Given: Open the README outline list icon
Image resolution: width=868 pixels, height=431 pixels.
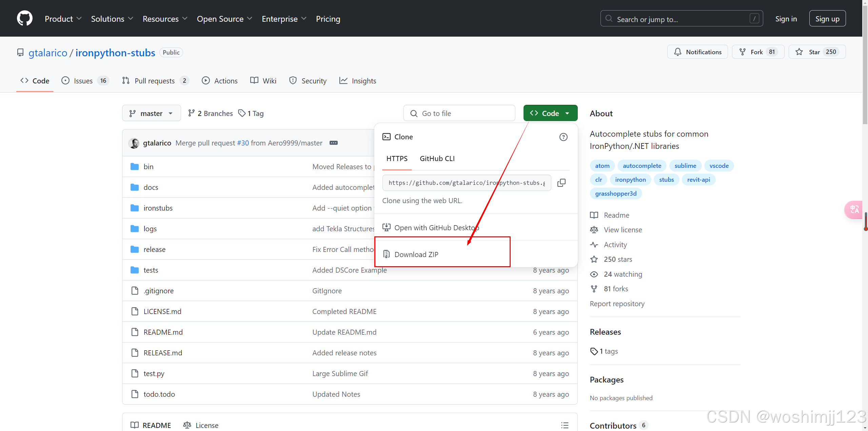Looking at the screenshot, I should (x=565, y=425).
